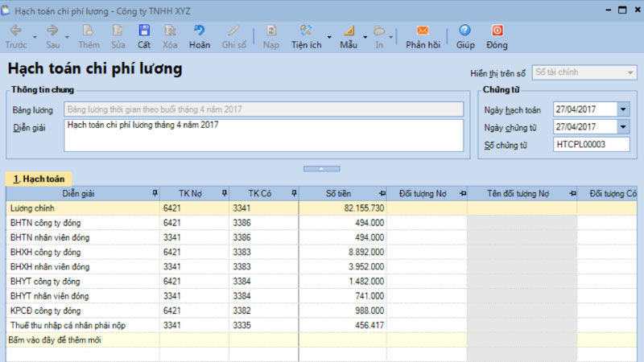The width and height of the screenshot is (644, 362).
Task: Go to next record with Sau
Action: [x=52, y=36]
